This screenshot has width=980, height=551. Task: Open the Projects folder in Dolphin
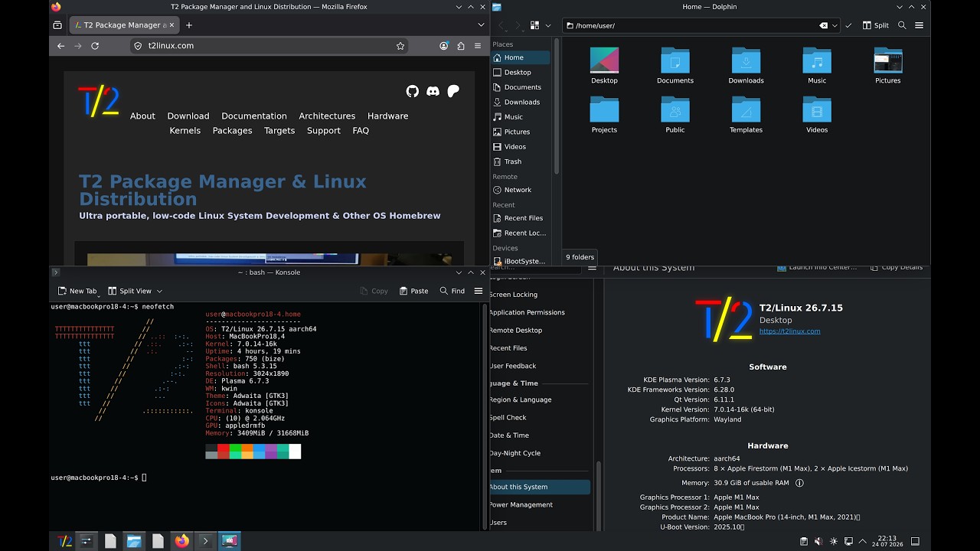point(604,115)
